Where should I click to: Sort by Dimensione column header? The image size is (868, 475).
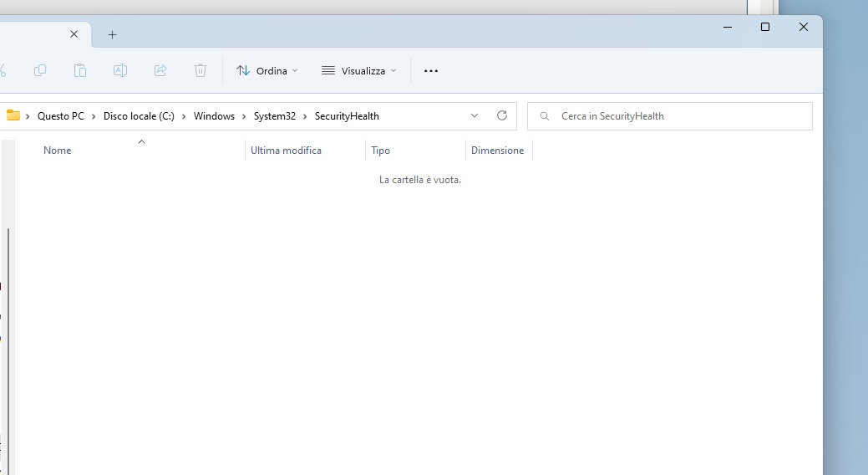tap(499, 151)
